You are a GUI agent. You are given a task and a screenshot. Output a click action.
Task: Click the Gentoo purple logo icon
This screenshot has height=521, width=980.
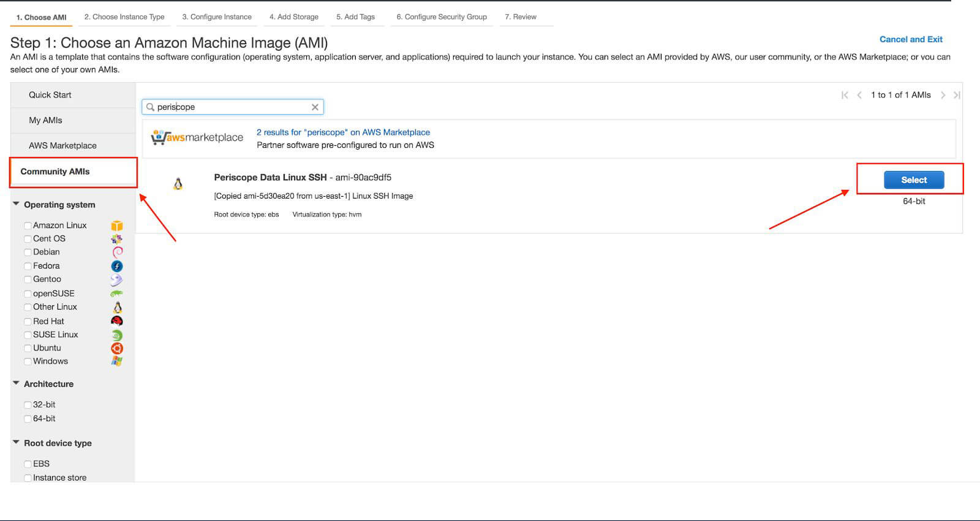(x=117, y=280)
